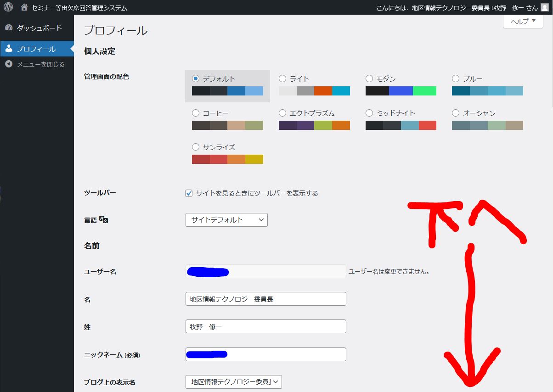Click the WordPress logo icon

(8, 7)
